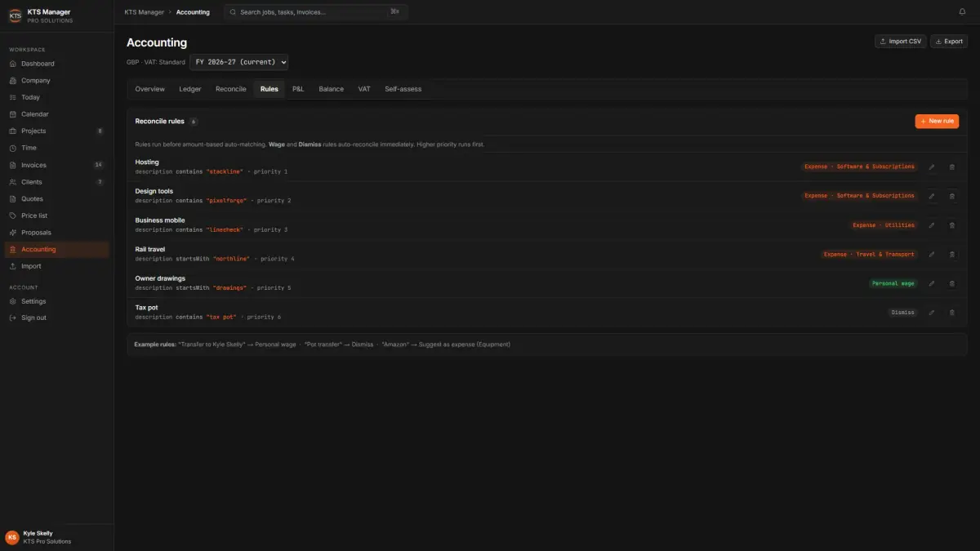Open Invoices in sidebar

[x=56, y=165]
